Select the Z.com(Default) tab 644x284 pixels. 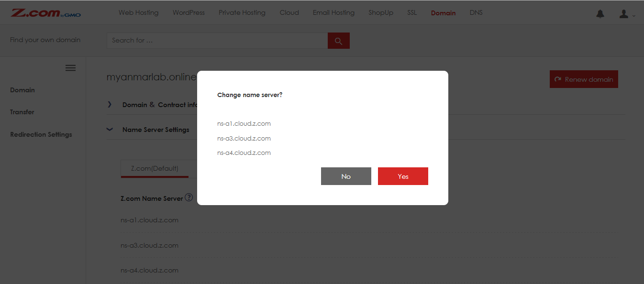[x=155, y=169]
